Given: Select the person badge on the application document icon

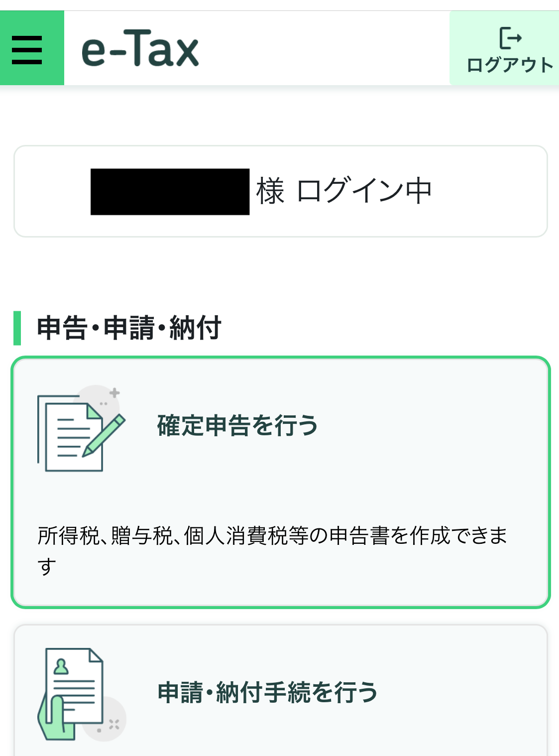Looking at the screenshot, I should (x=61, y=665).
